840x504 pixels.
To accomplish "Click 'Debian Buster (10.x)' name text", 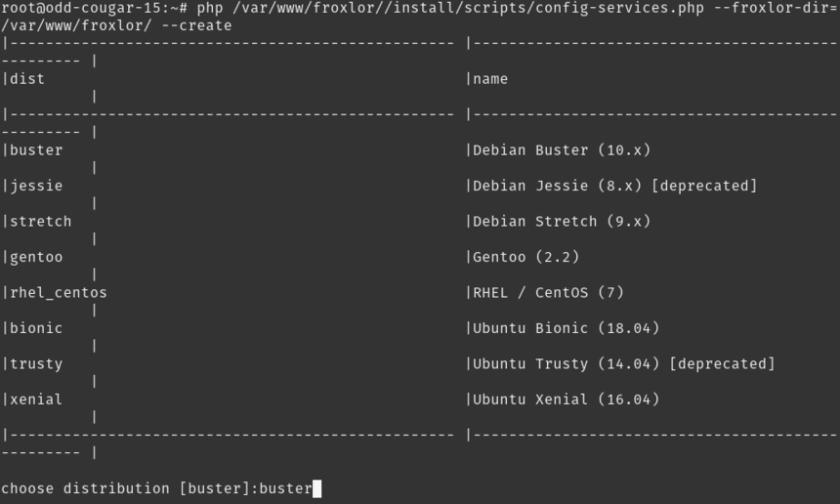I will coord(562,150).
